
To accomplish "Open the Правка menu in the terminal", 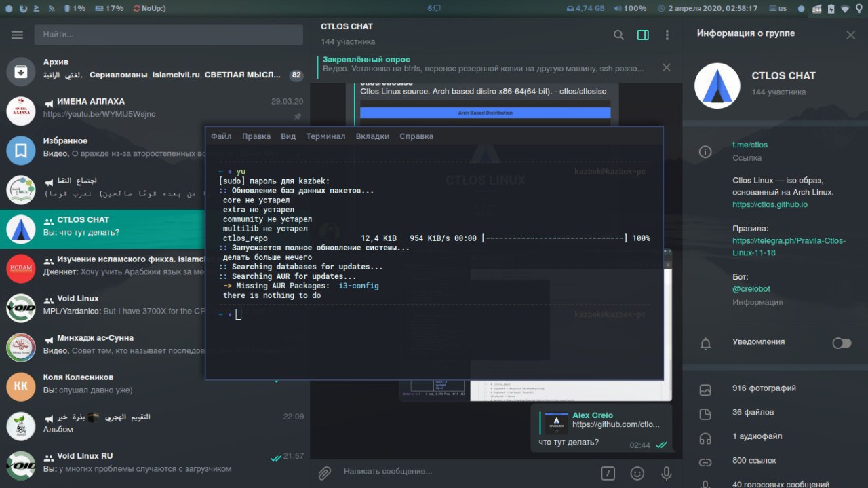I will pos(256,136).
